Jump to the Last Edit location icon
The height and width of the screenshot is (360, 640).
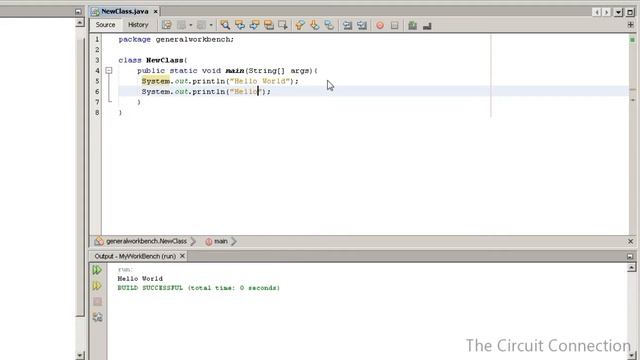tap(167, 25)
